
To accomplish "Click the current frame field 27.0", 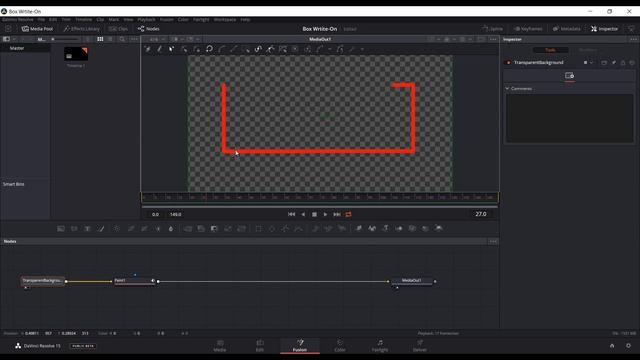I will 481,214.
